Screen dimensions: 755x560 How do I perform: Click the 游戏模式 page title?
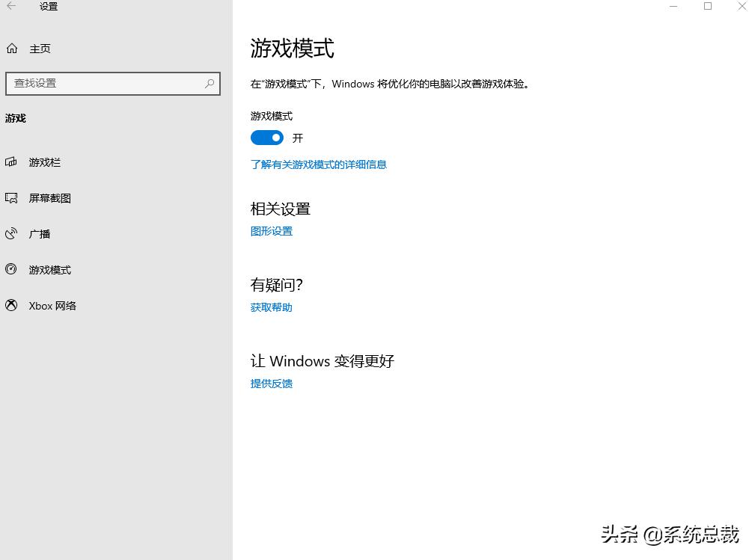[x=293, y=48]
